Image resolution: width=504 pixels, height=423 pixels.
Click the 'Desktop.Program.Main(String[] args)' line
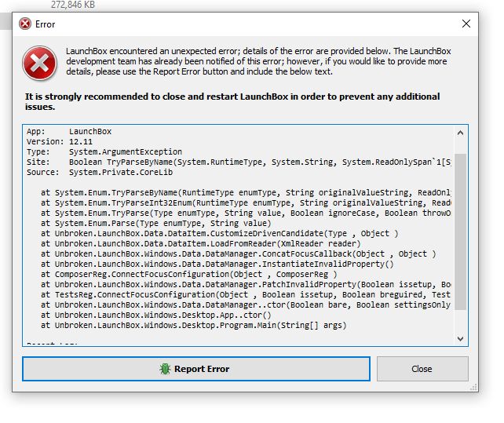pyautogui.click(x=193, y=326)
